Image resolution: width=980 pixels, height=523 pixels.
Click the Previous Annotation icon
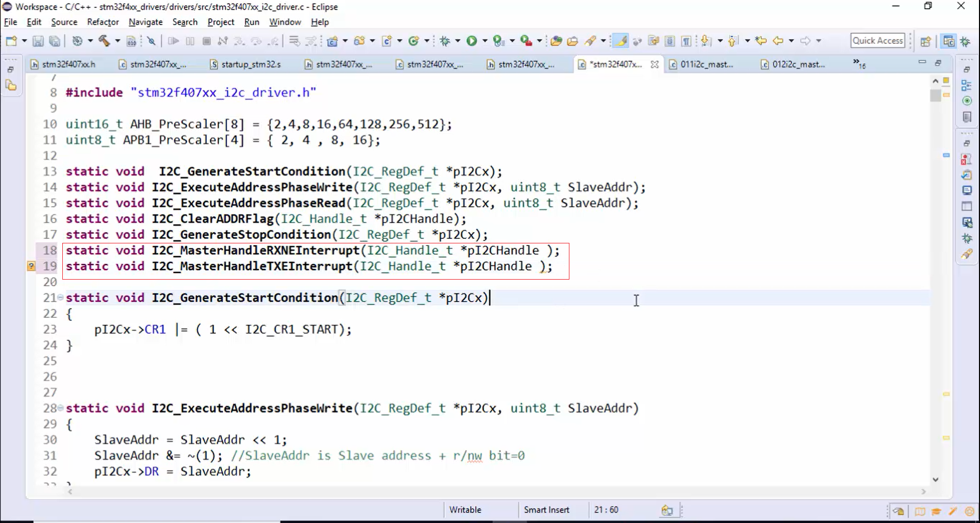[733, 41]
